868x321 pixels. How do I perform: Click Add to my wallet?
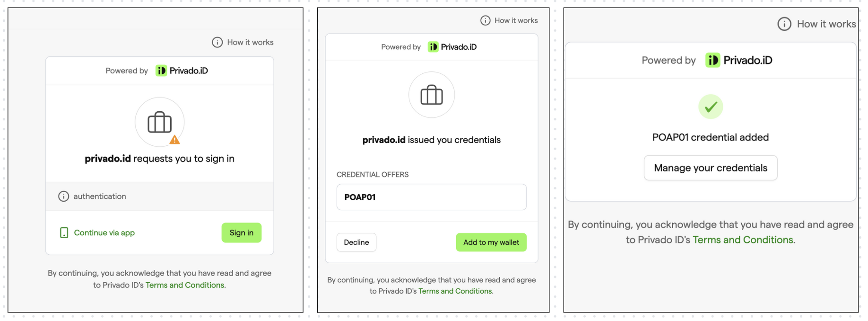[x=491, y=242]
